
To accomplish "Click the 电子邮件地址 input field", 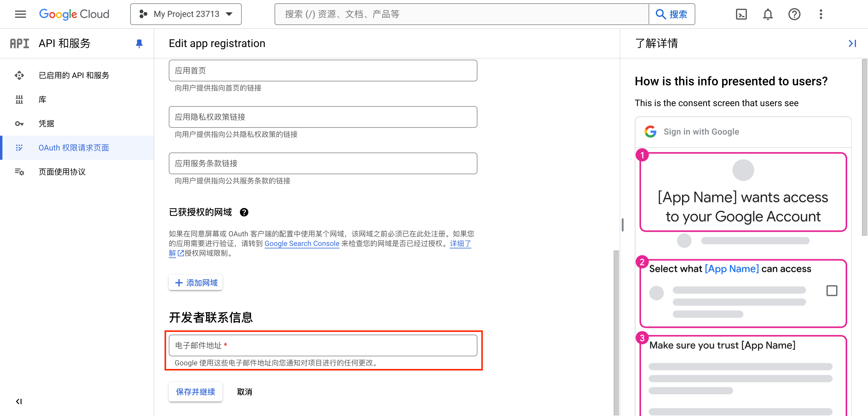I will tap(323, 345).
